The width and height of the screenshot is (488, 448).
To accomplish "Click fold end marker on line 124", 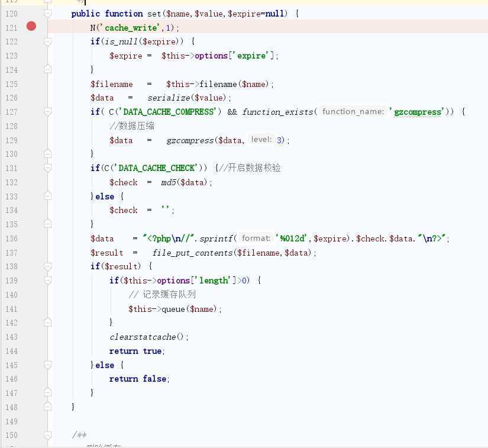I will coord(48,69).
